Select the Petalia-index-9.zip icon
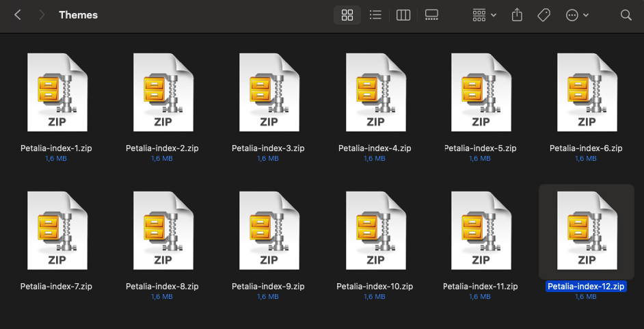Image resolution: width=644 pixels, height=329 pixels. point(269,231)
